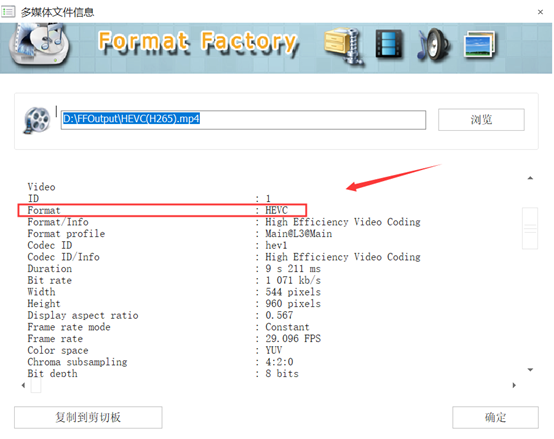Viewport: 554px width, 439px height.
Task: Click the 'Constant' frame rate mode value
Action: 287,327
